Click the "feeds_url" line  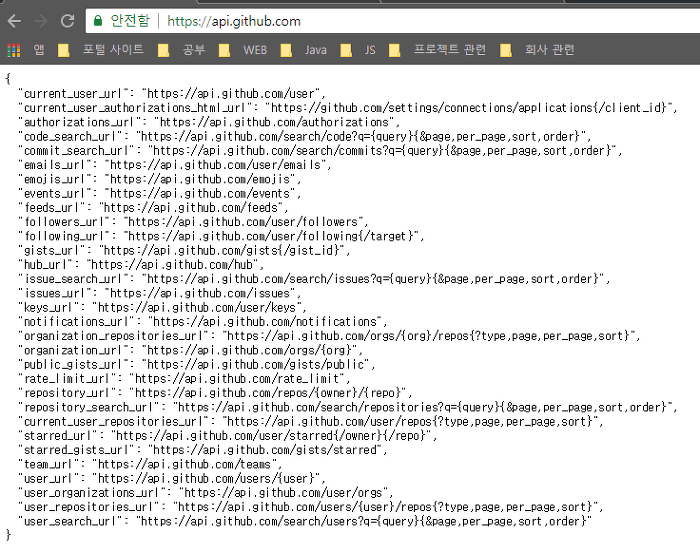click(x=154, y=208)
